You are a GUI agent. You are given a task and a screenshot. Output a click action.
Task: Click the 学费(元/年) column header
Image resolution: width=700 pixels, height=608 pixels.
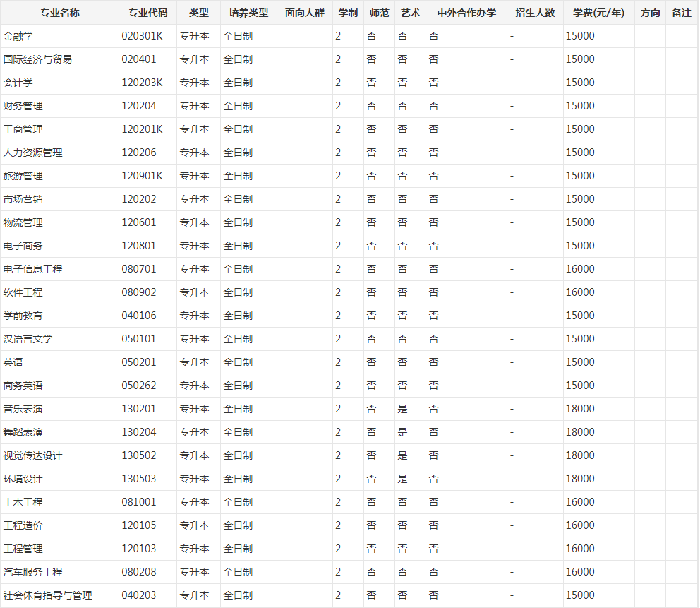[x=598, y=13]
